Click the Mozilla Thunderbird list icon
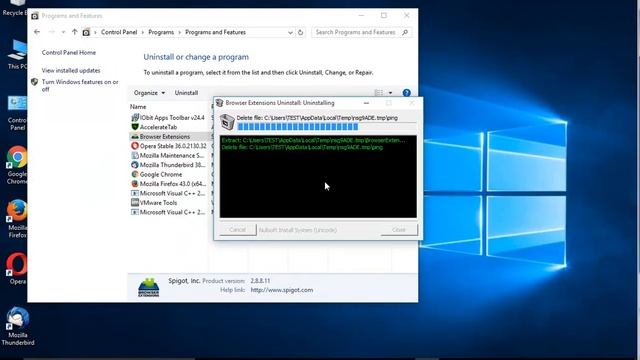 [x=135, y=165]
